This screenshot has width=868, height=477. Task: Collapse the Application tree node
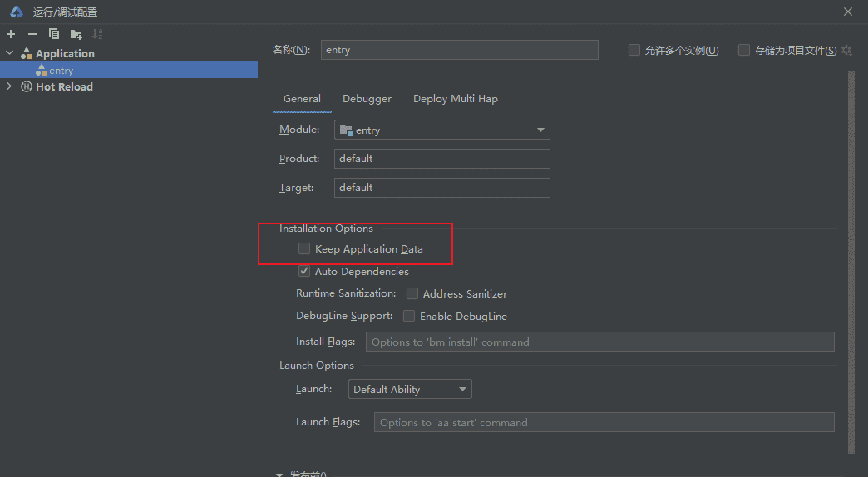click(10, 53)
